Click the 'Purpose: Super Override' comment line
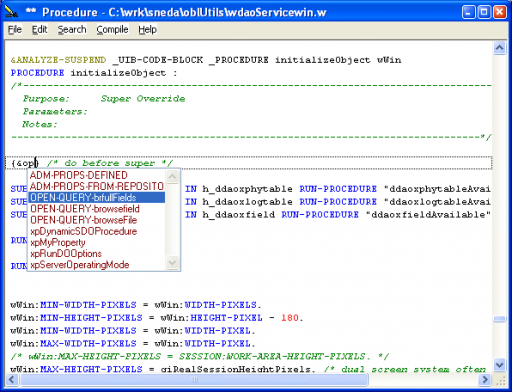Screen dimensions: 512x392 104,99
